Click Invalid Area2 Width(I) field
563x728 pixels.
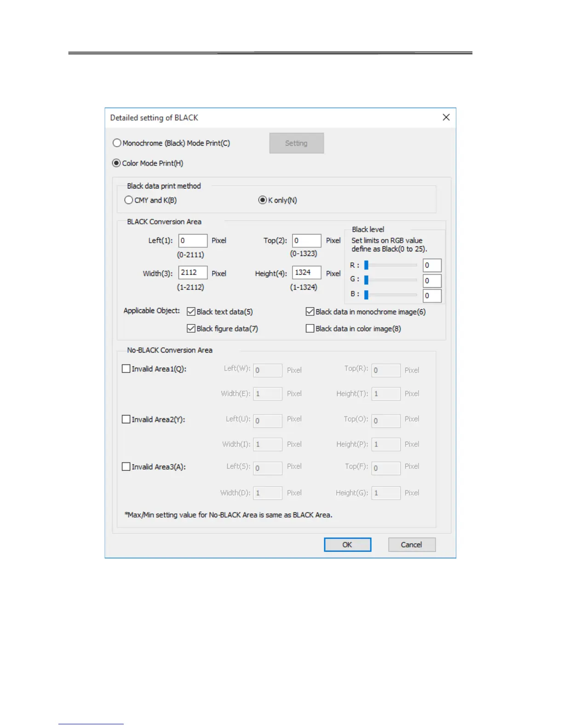pyautogui.click(x=268, y=444)
